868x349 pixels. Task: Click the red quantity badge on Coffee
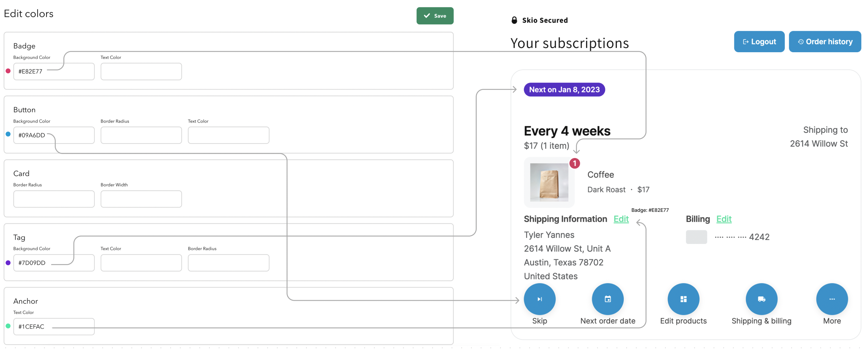pyautogui.click(x=575, y=163)
